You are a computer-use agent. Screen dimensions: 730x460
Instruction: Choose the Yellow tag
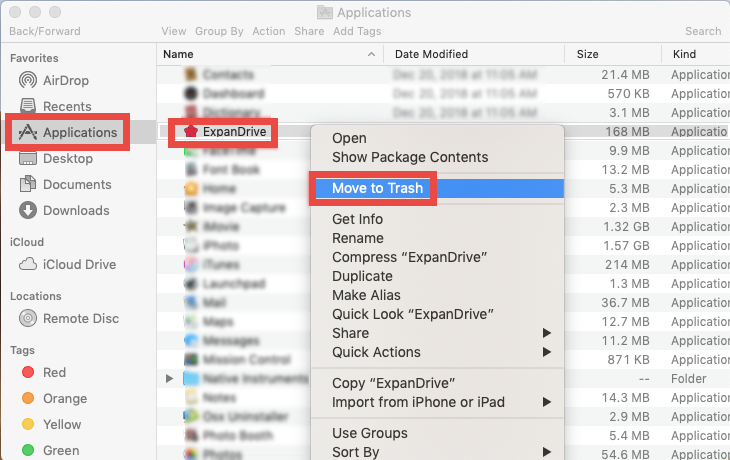(51, 425)
